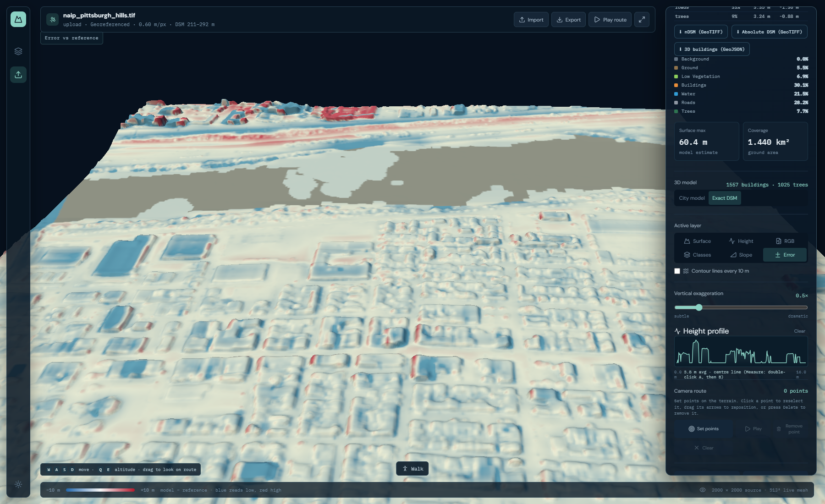Switch active layer to RGB
This screenshot has width=825, height=504.
(785, 241)
